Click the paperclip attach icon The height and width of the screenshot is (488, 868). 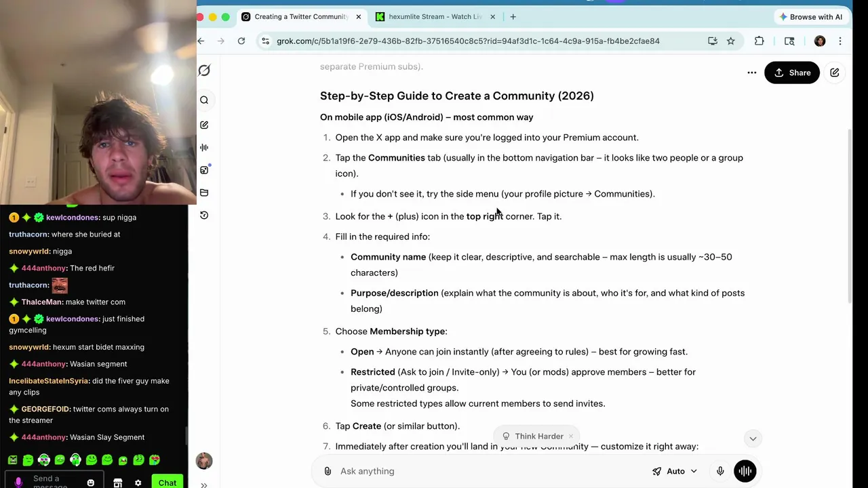click(x=328, y=471)
